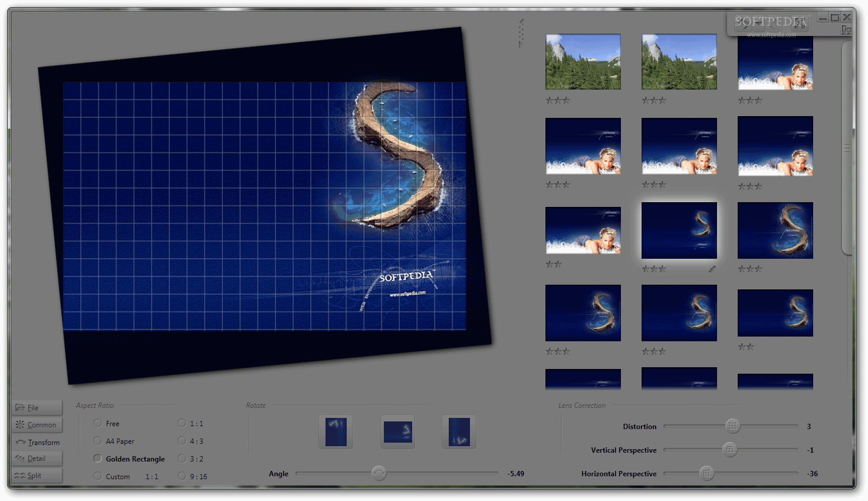This screenshot has width=868, height=501.
Task: Select the woman thumbnail rated two stars
Action: point(583,230)
